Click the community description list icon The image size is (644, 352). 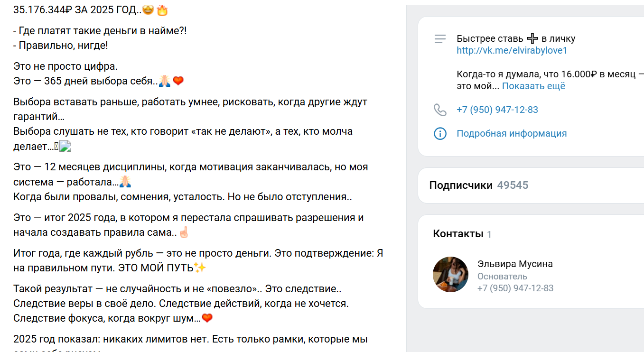click(x=441, y=39)
